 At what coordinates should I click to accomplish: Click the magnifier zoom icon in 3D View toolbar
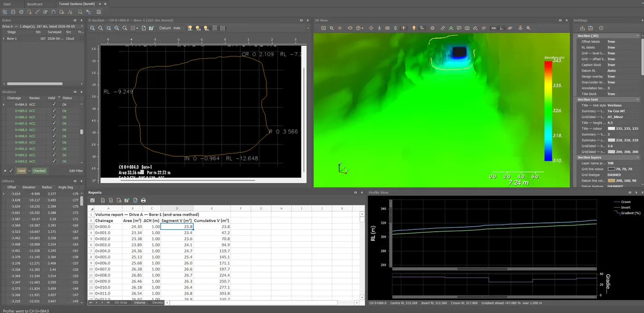(x=332, y=28)
